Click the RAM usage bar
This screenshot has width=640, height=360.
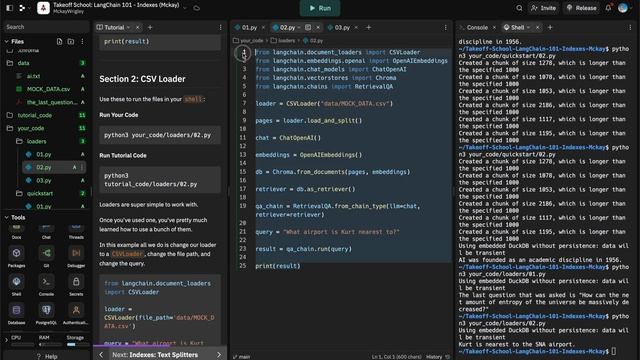tap(49, 344)
